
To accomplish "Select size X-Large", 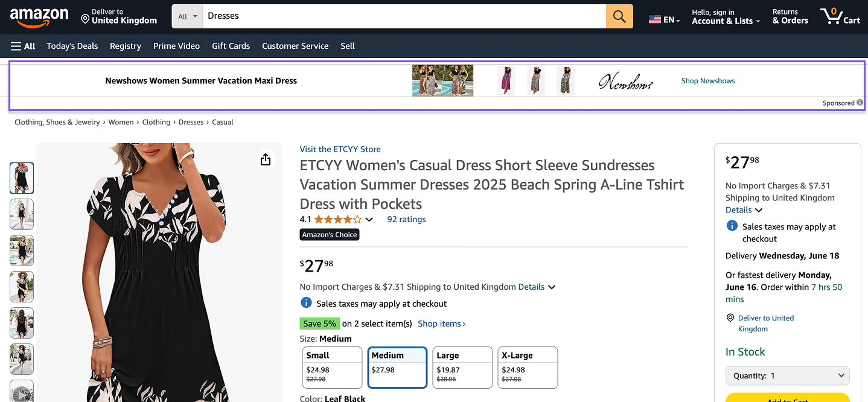I will pyautogui.click(x=528, y=367).
